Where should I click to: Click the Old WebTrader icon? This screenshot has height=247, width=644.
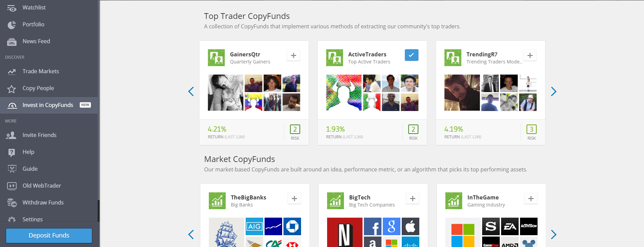tap(12, 186)
